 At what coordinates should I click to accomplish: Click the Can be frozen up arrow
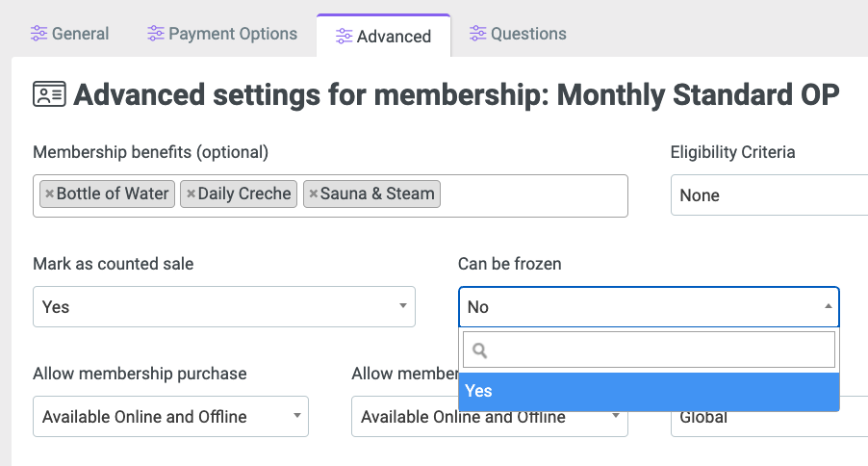(829, 306)
